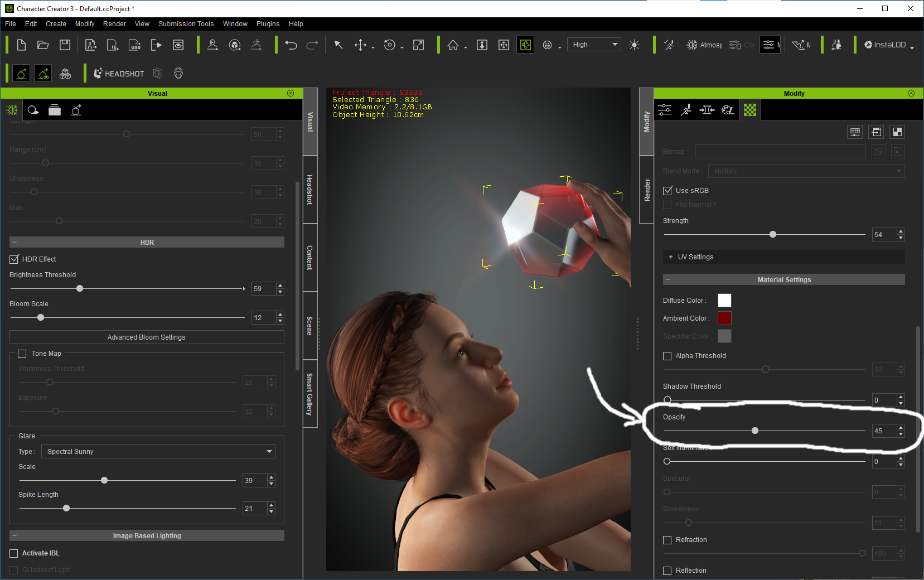This screenshot has height=580, width=924.
Task: Collapse the Image Based Lighting section
Action: coord(147,536)
